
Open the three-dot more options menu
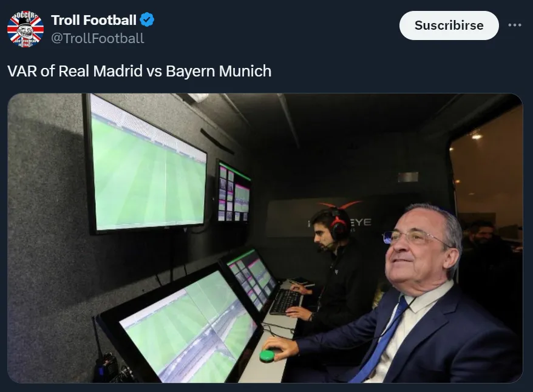click(514, 25)
